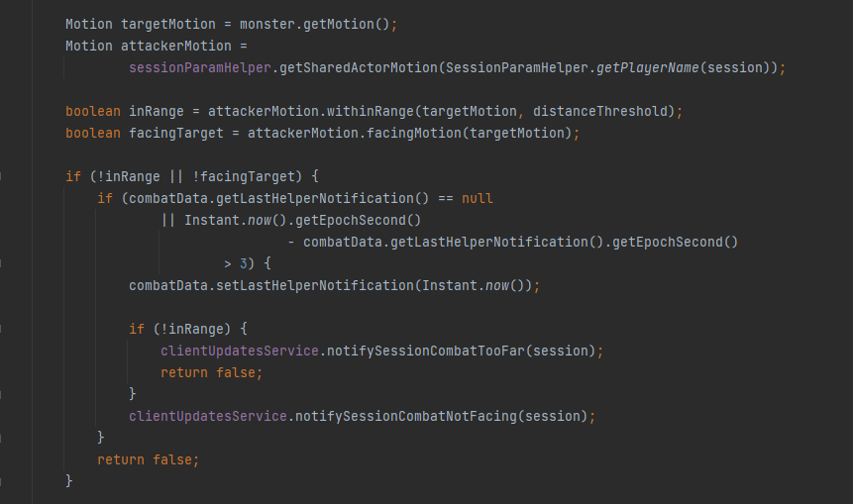Viewport: 853px width, 504px height.
Task: Collapse fold marker beside the if (!inRange) line
Action: click(x=1, y=329)
